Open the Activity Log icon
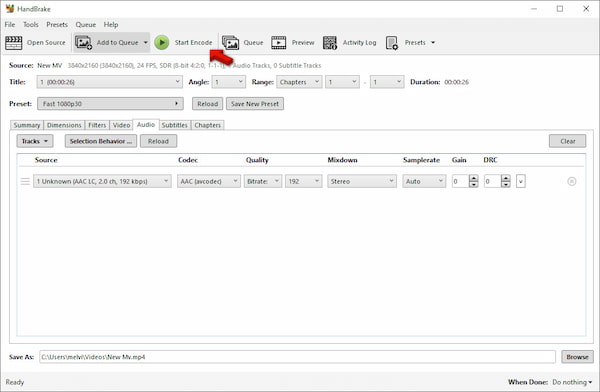The image size is (600, 392). [329, 42]
